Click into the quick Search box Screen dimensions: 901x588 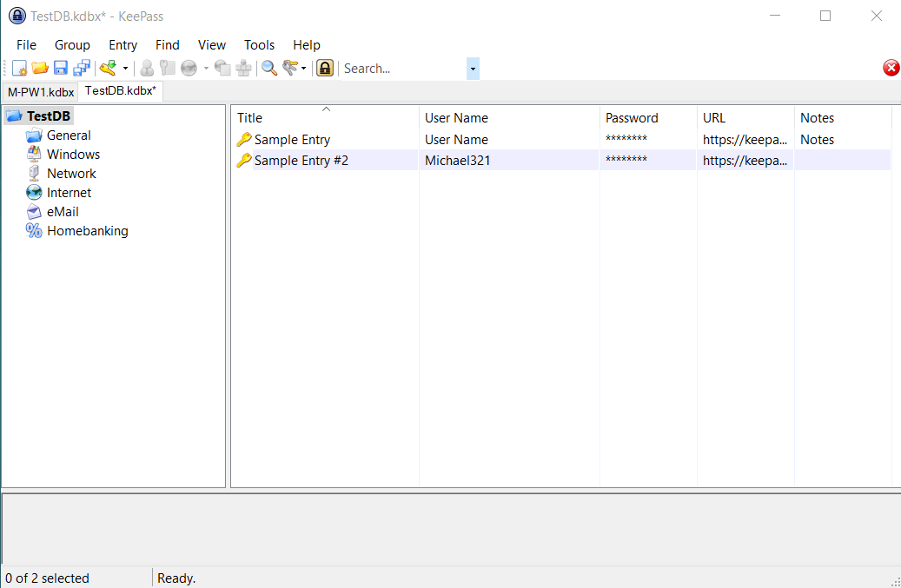coord(404,69)
